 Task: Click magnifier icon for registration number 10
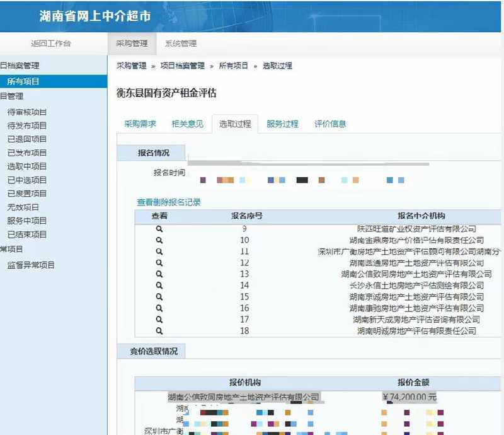click(x=159, y=240)
